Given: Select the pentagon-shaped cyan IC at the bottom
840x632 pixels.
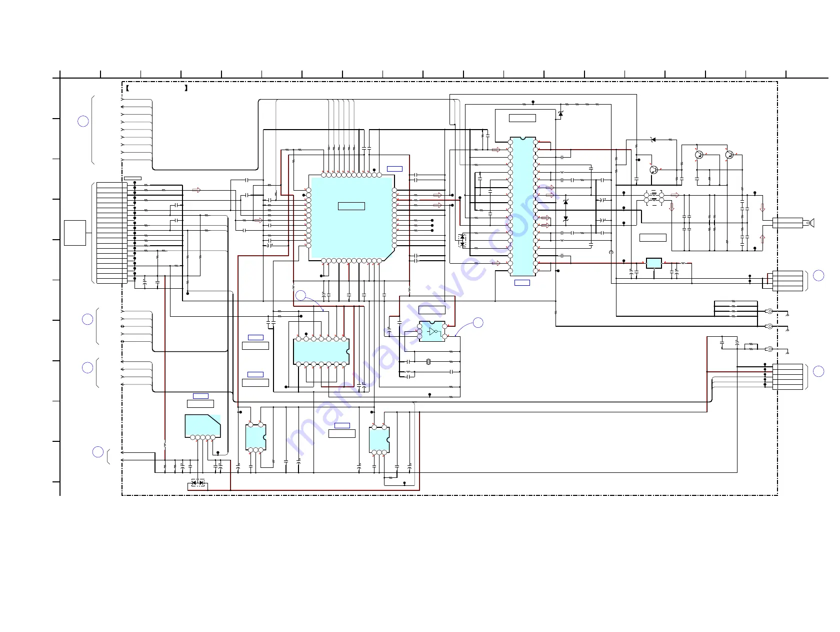Looking at the screenshot, I should 202,426.
